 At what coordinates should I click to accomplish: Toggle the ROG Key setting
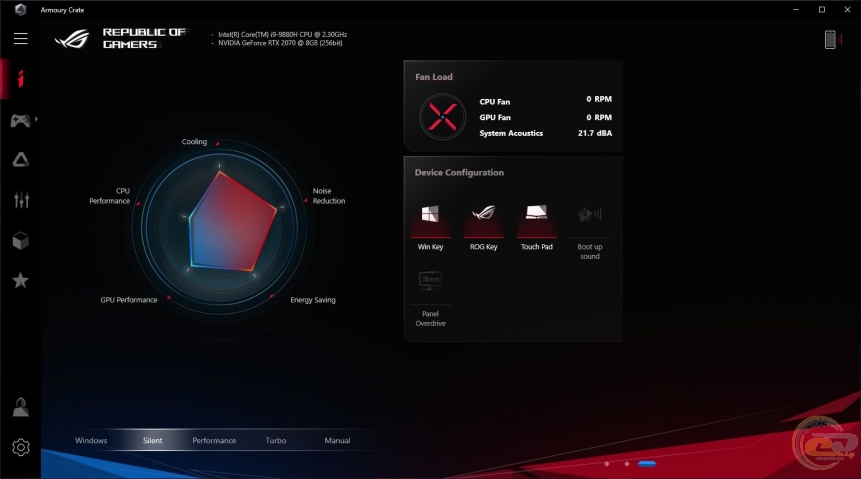(x=483, y=227)
